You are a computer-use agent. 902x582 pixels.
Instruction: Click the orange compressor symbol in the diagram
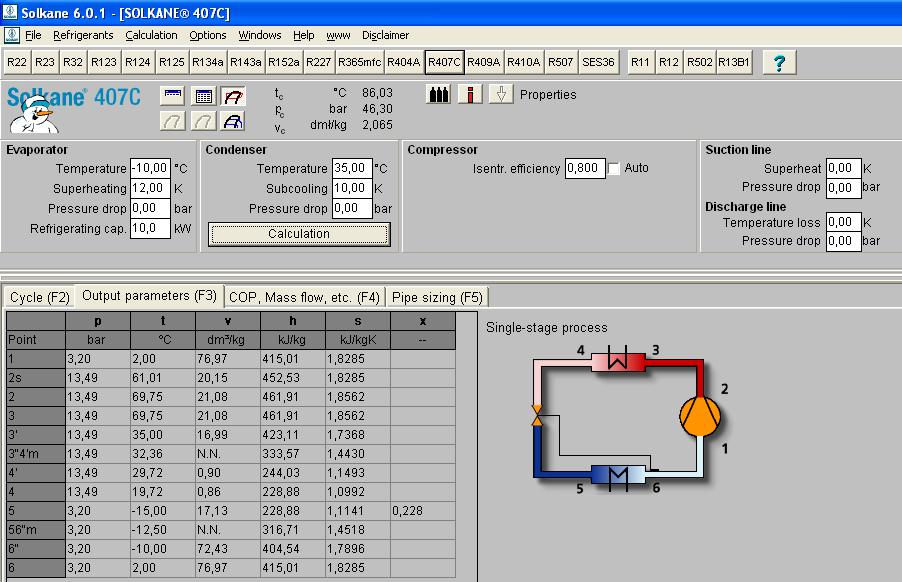coord(700,416)
